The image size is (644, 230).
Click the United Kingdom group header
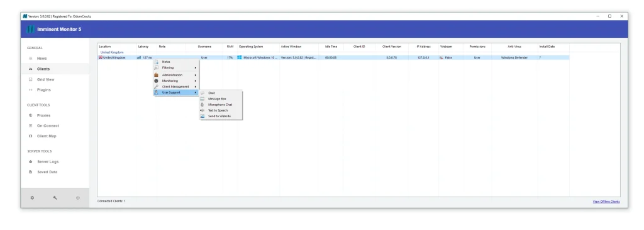point(112,53)
